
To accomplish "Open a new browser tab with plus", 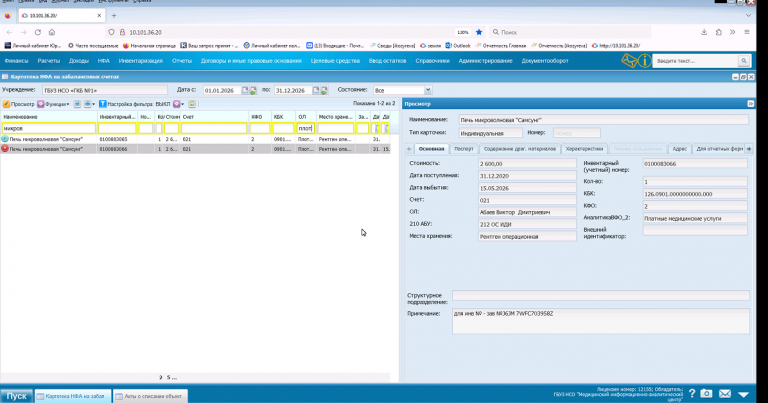I will point(114,16).
